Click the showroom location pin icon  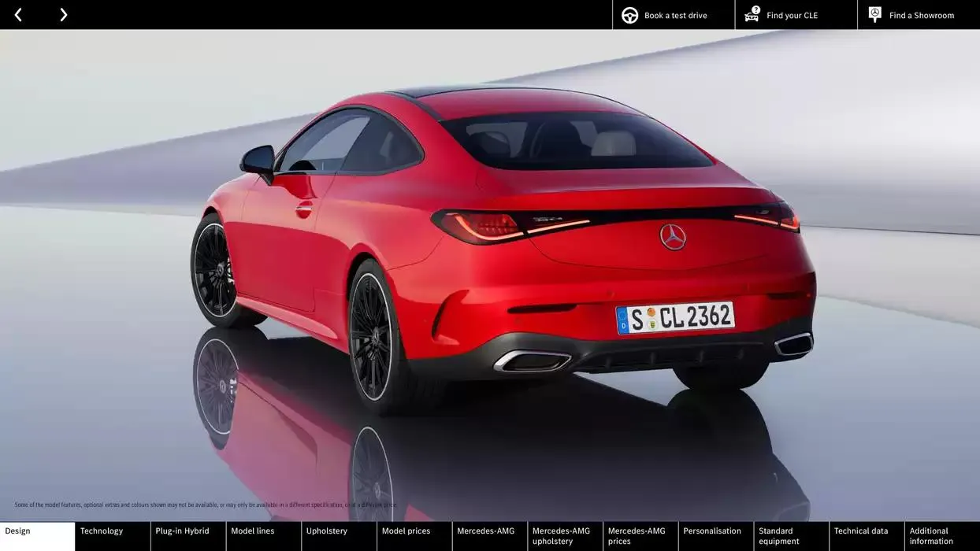pyautogui.click(x=874, y=13)
